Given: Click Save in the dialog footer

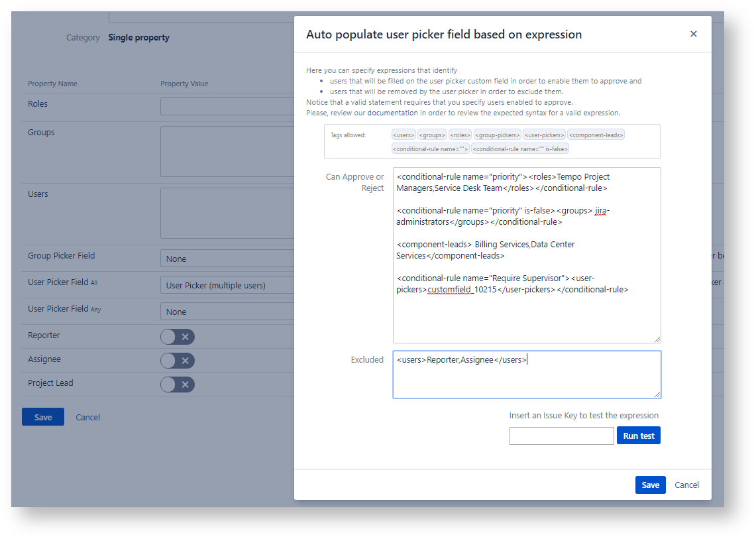Looking at the screenshot, I should (x=651, y=485).
